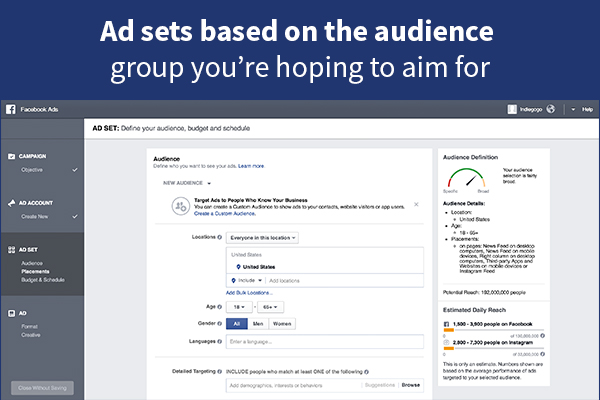Click Suggestions in detailed targeting

(x=380, y=385)
